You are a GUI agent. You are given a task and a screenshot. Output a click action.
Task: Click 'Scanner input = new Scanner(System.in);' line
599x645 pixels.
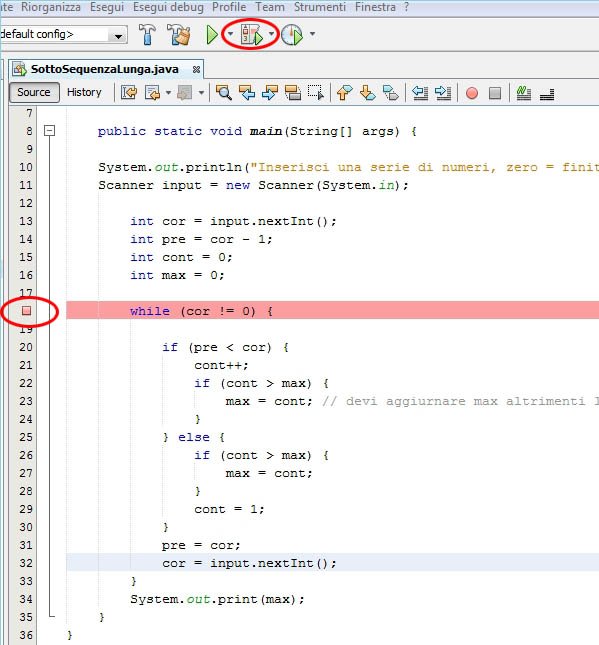[x=253, y=185]
